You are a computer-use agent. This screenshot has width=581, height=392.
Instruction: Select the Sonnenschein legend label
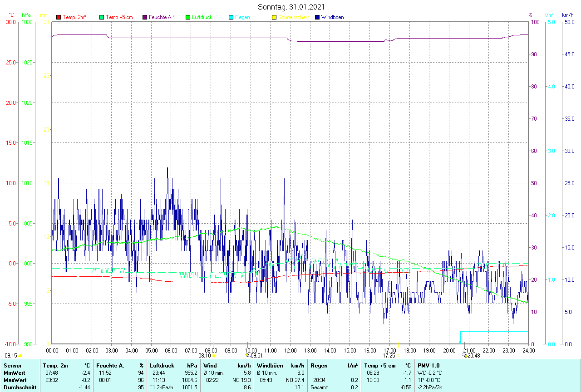[x=294, y=18]
